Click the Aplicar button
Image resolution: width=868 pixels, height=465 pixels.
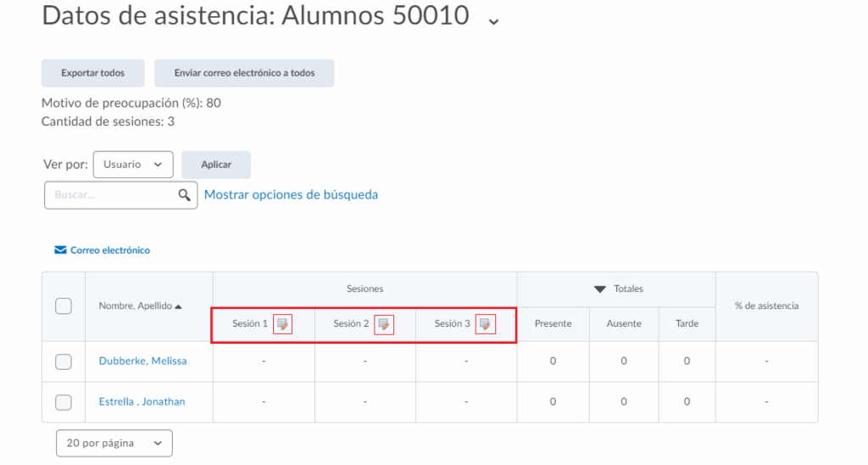[x=216, y=165]
